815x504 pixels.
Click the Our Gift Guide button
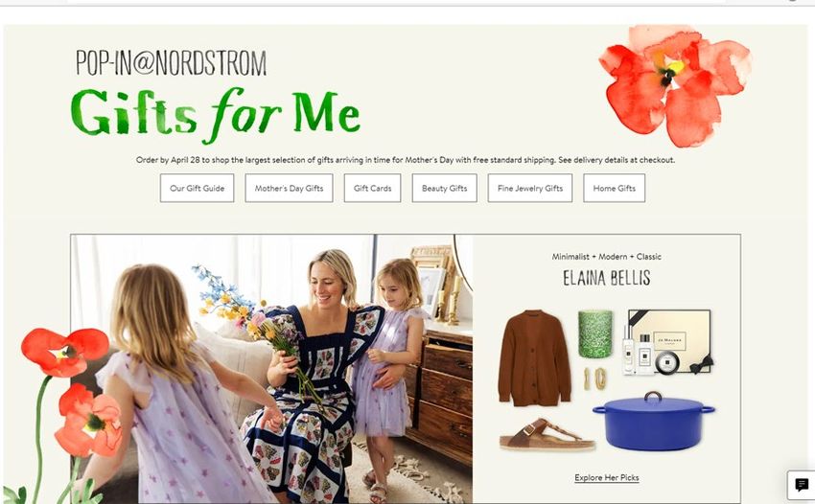197,188
